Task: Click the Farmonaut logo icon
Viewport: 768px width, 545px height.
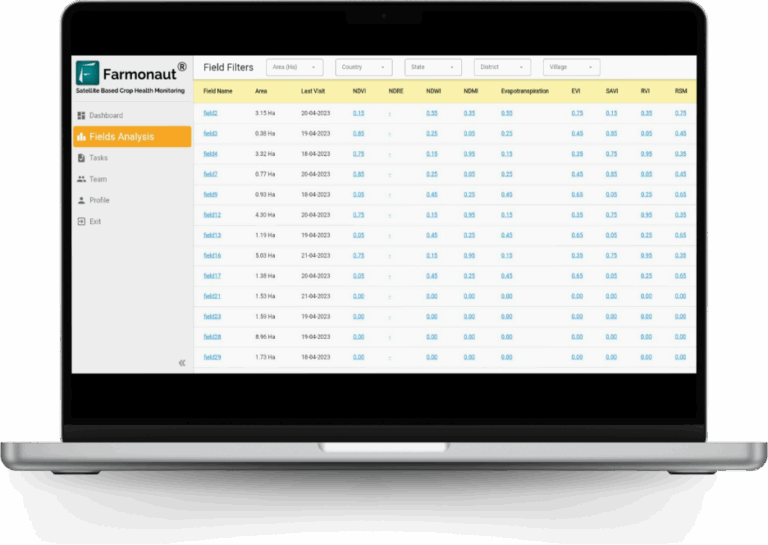Action: click(88, 72)
